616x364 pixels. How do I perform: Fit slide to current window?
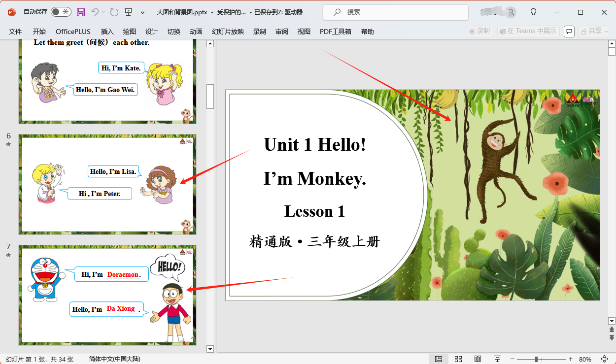pyautogui.click(x=605, y=359)
